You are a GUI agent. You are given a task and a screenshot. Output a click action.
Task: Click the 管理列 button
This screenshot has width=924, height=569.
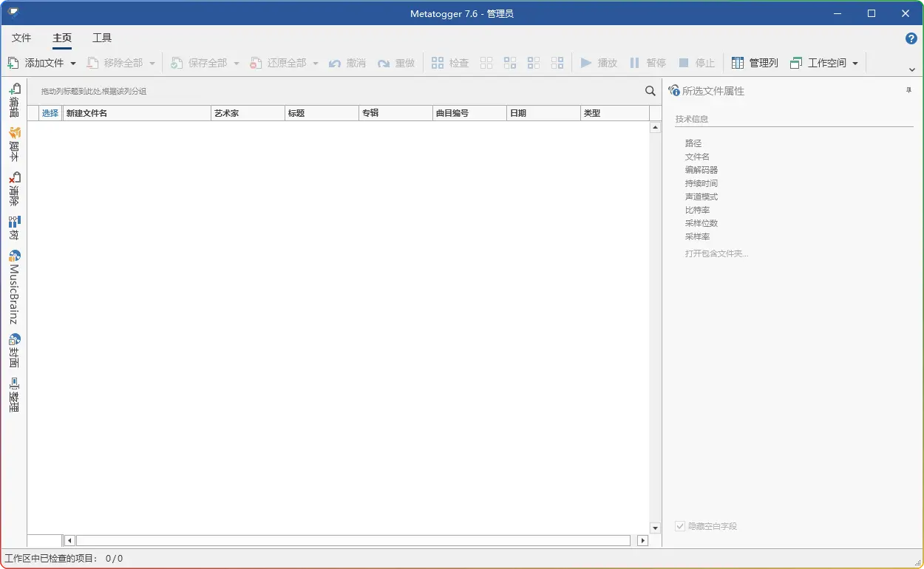click(x=755, y=64)
